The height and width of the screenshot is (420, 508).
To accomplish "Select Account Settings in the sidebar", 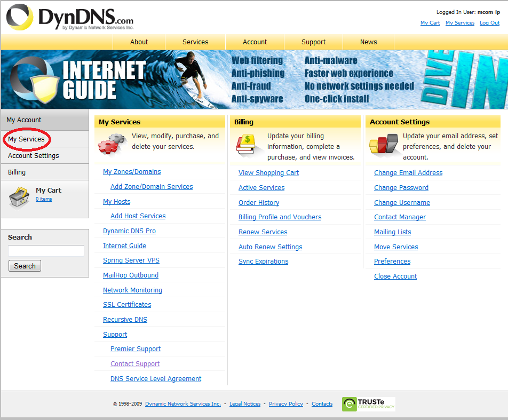I will pyautogui.click(x=45, y=155).
